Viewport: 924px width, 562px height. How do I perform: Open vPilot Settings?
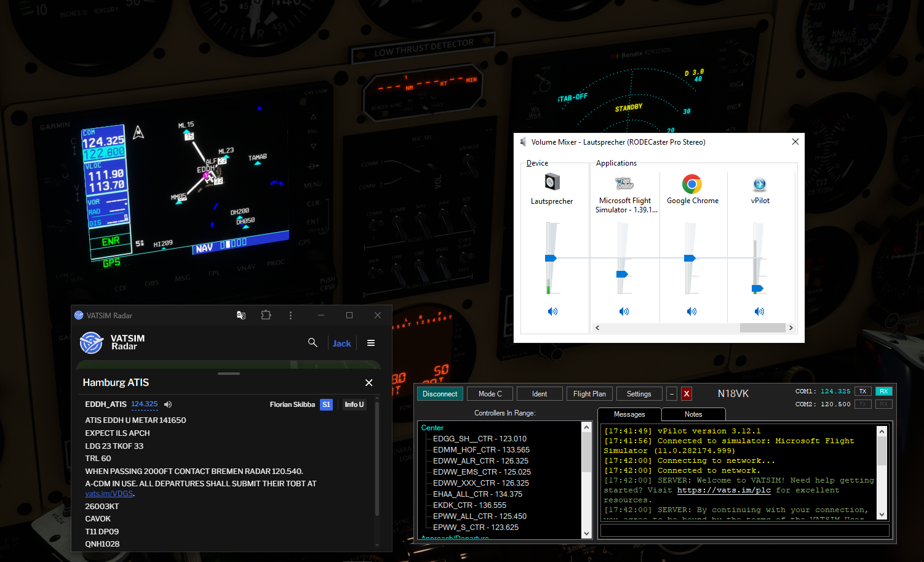coord(639,394)
